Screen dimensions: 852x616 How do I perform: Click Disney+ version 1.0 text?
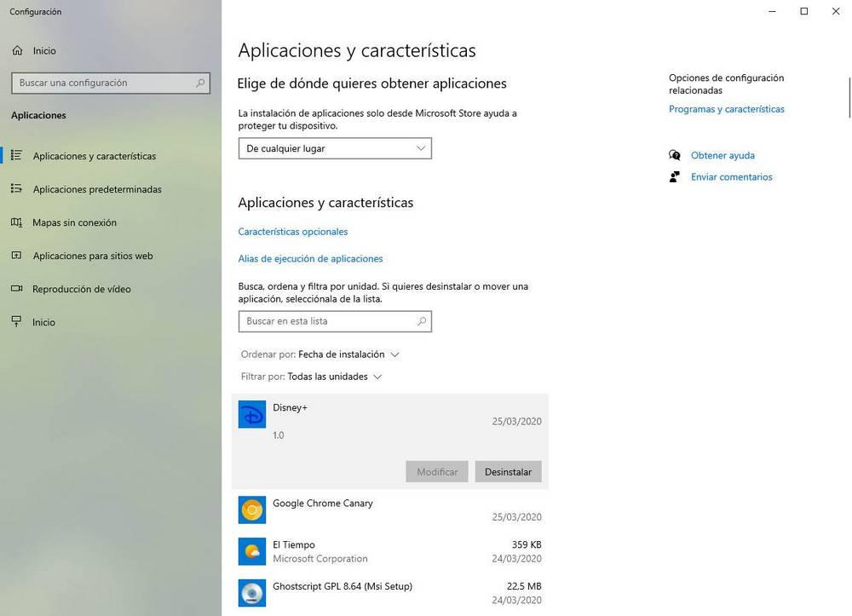[279, 435]
